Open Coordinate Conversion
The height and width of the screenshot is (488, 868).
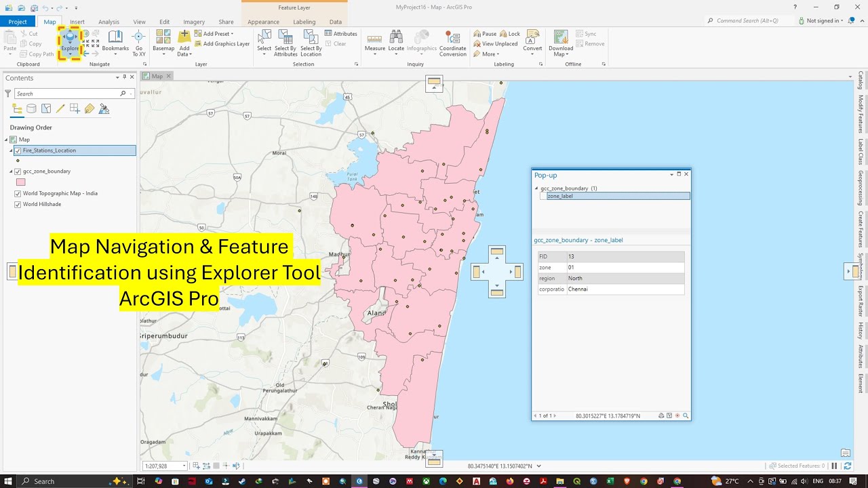point(452,42)
